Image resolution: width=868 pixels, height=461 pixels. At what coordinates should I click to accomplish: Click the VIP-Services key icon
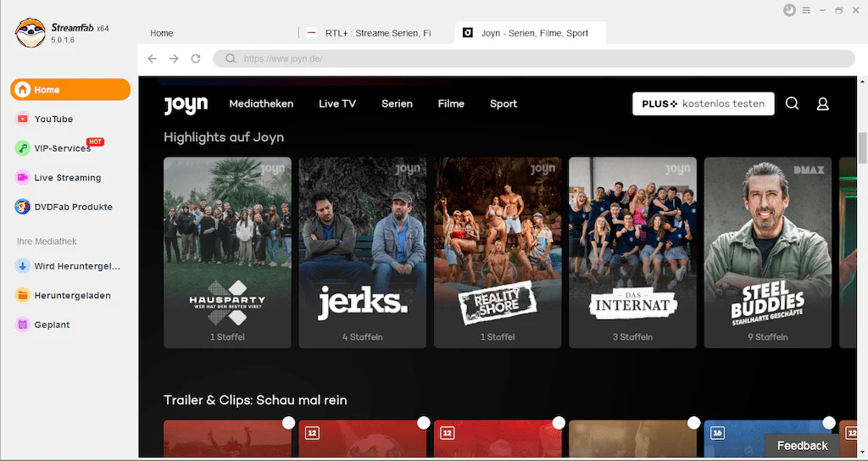click(22, 148)
